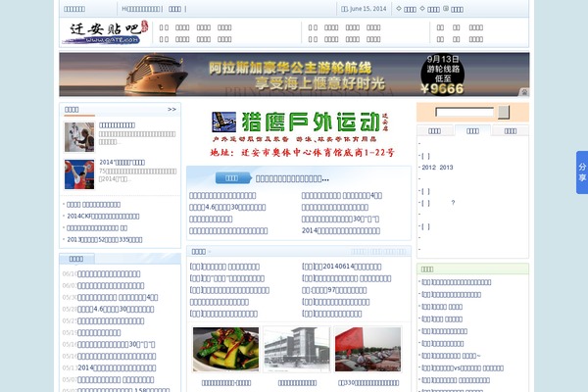Viewport: 588px width, 392px height.
Task: Open the weightlifter photo thumbnail
Action: coord(79,174)
